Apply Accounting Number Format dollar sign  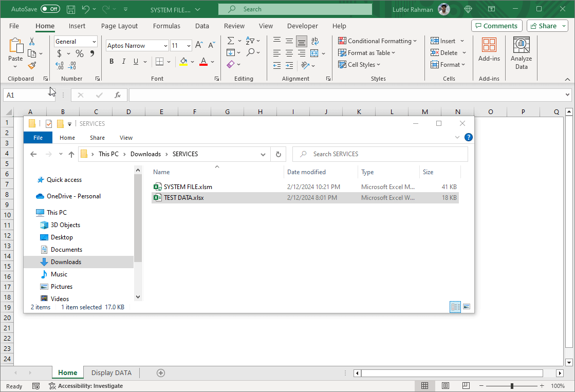[59, 53]
